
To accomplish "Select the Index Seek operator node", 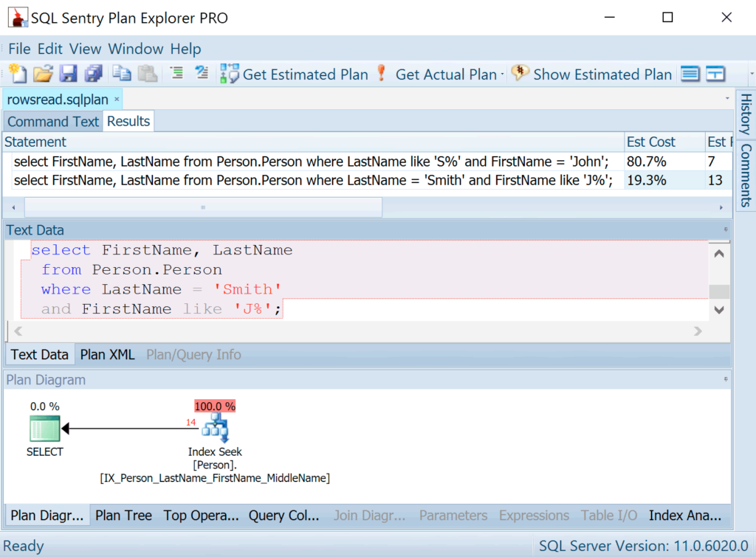I will tap(215, 426).
